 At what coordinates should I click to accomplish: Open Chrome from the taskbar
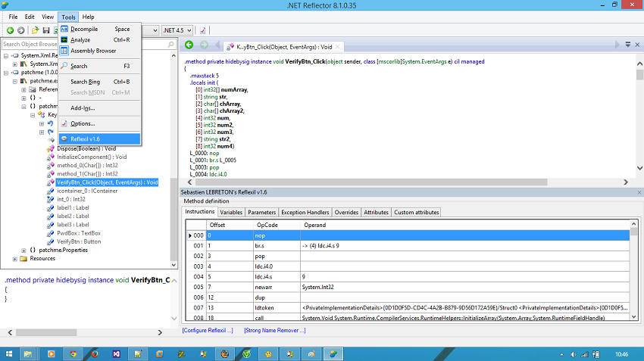[x=73, y=354]
